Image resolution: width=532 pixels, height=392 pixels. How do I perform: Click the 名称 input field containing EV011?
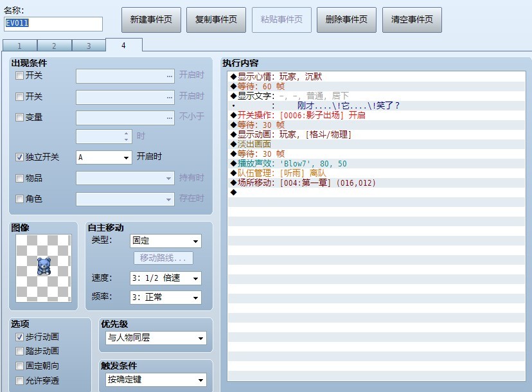point(53,24)
